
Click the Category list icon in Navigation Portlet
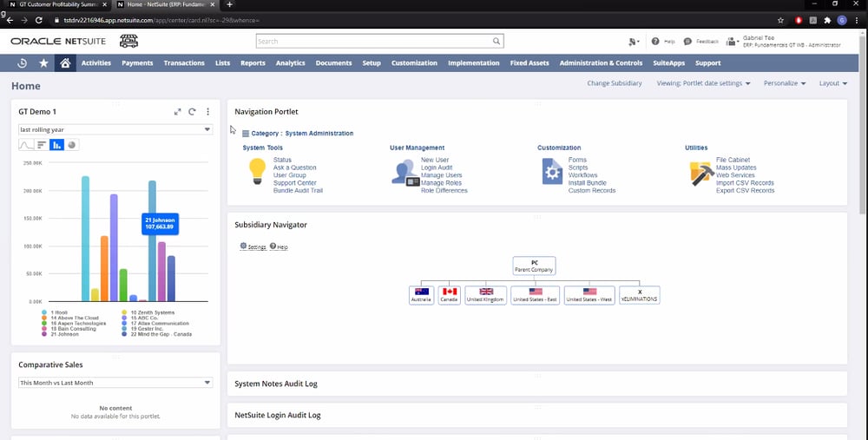[246, 134]
